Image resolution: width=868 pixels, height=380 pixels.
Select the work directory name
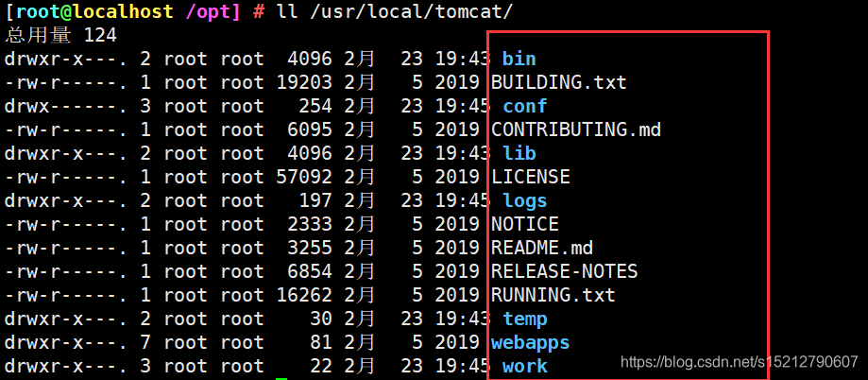pos(525,366)
